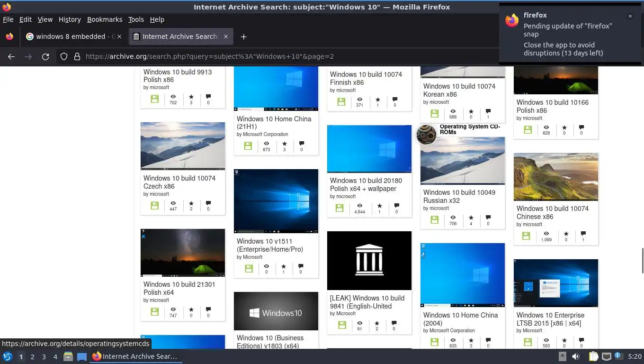644x364 pixels.
Task: Open Windows 10 build 10049 Russian x32 link
Action: coord(459,196)
